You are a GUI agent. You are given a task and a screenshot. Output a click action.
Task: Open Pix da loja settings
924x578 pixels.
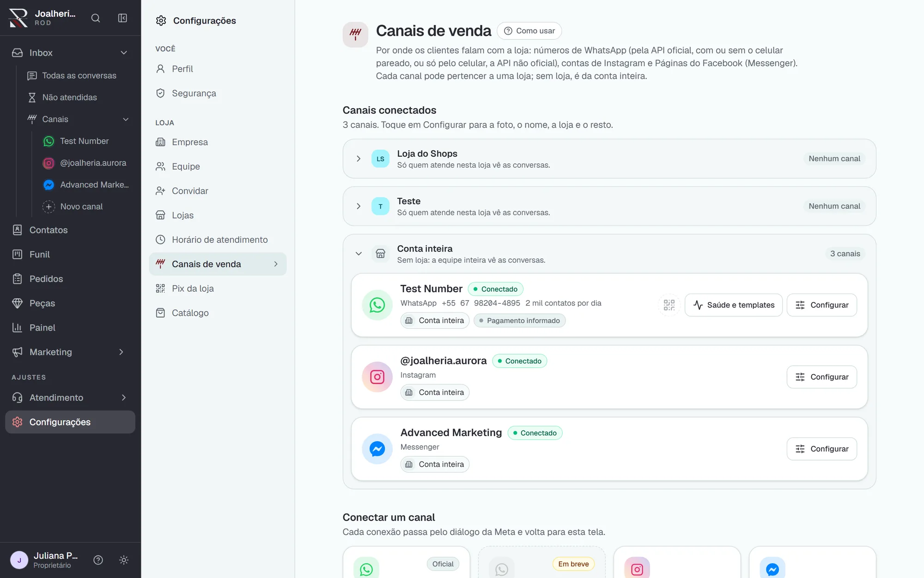(218, 289)
